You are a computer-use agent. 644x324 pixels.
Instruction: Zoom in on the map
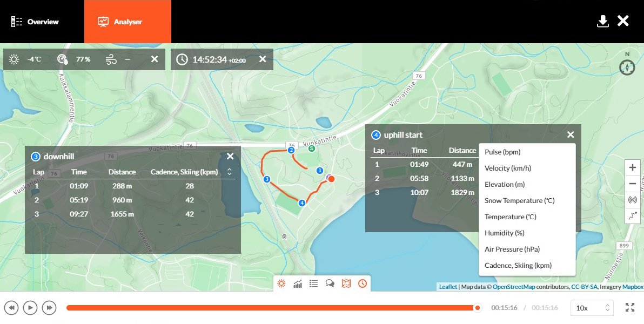point(633,167)
